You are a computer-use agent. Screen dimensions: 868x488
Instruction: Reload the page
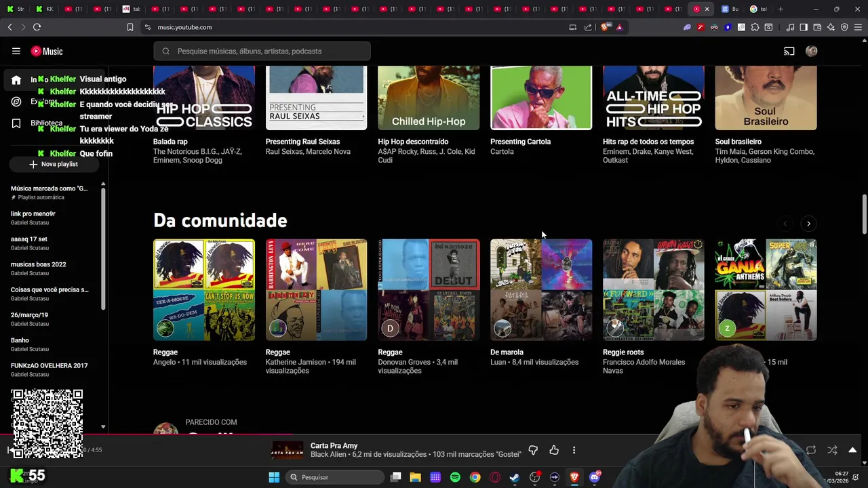click(x=37, y=27)
